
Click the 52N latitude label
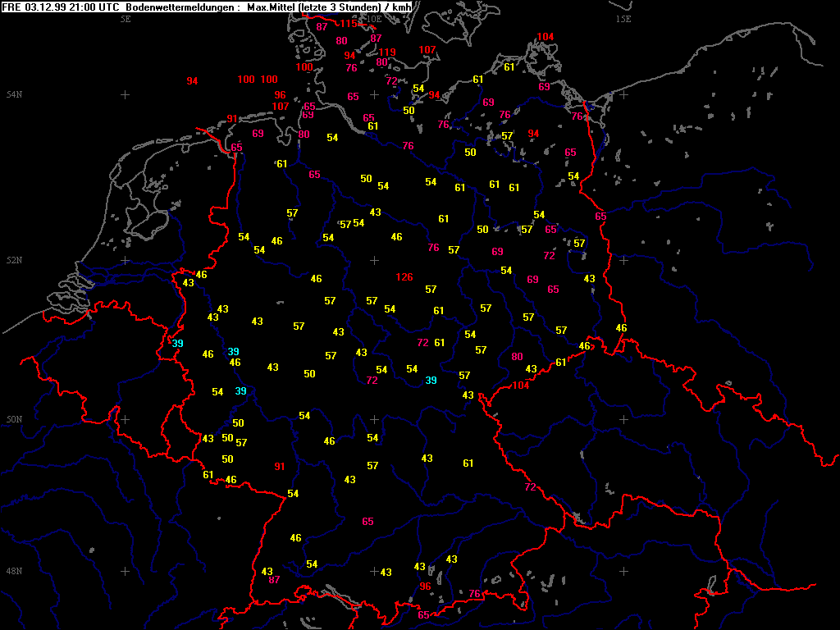[14, 261]
